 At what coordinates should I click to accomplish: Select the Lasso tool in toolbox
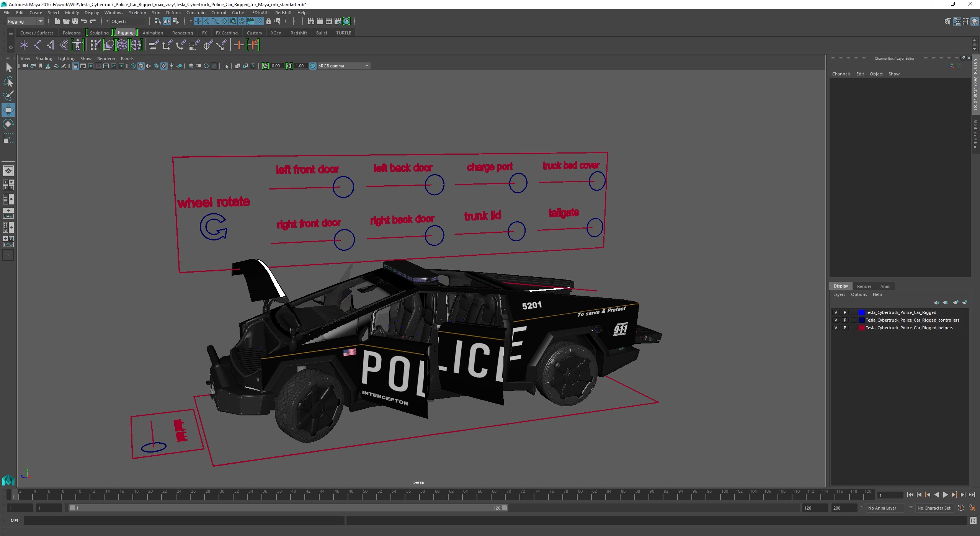pyautogui.click(x=8, y=82)
